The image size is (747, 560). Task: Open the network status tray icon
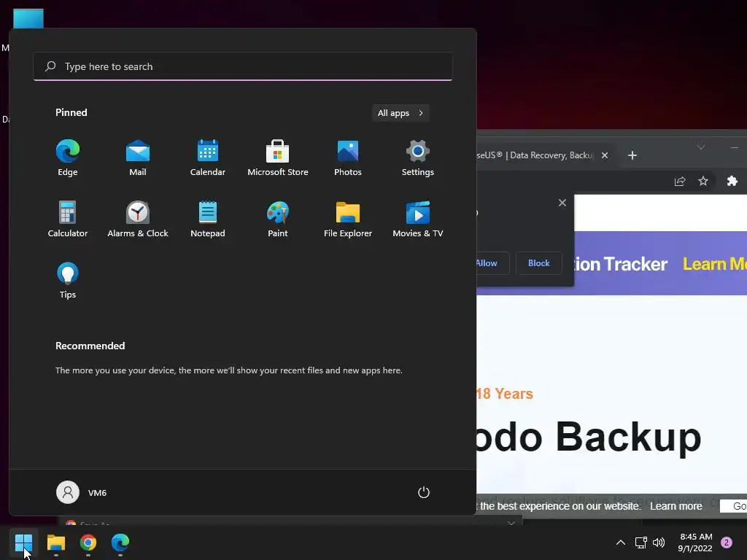[640, 542]
